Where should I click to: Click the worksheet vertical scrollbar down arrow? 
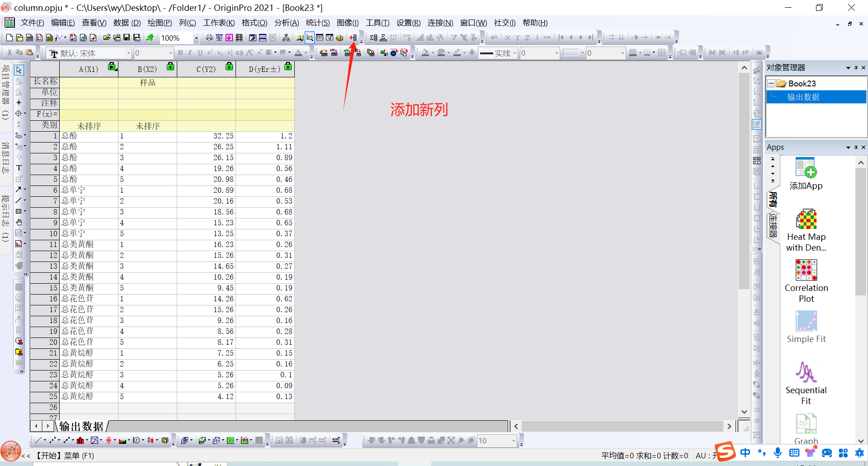point(744,412)
